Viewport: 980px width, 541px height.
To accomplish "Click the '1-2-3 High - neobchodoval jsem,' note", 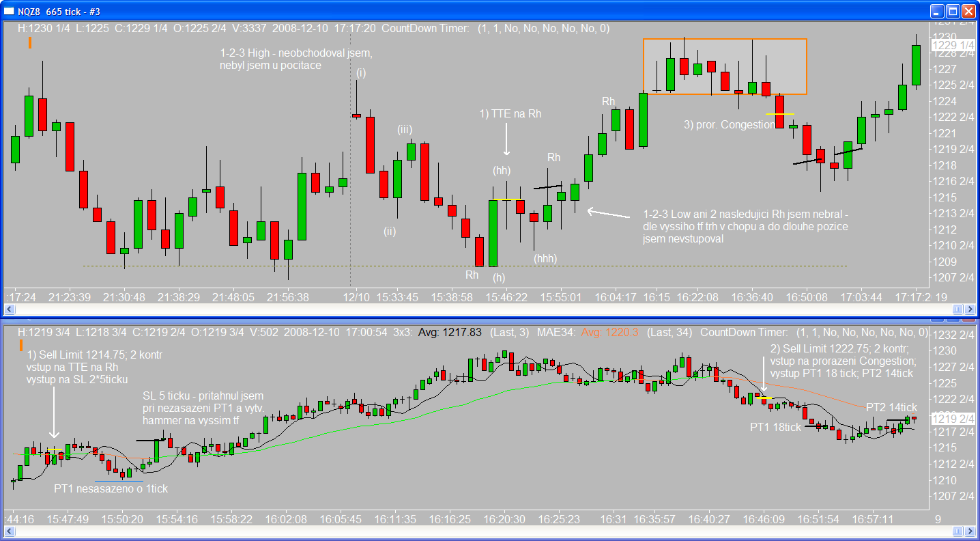I will (x=296, y=53).
